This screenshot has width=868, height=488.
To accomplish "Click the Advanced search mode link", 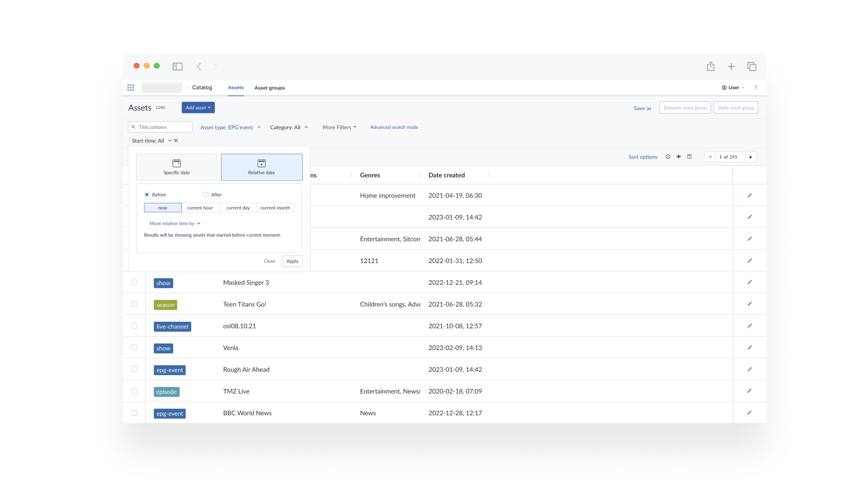I will pos(393,127).
